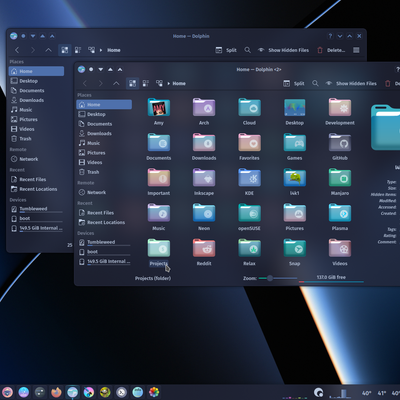Viewport: 400px width, 400px height.
Task: Open the application launcher in taskbar
Action: pyautogui.click(x=7, y=392)
